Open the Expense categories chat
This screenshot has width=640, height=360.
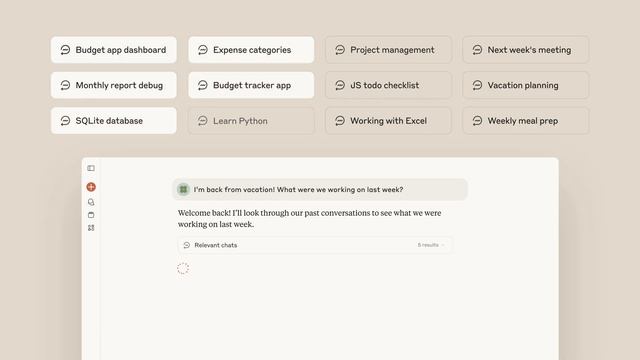[251, 50]
